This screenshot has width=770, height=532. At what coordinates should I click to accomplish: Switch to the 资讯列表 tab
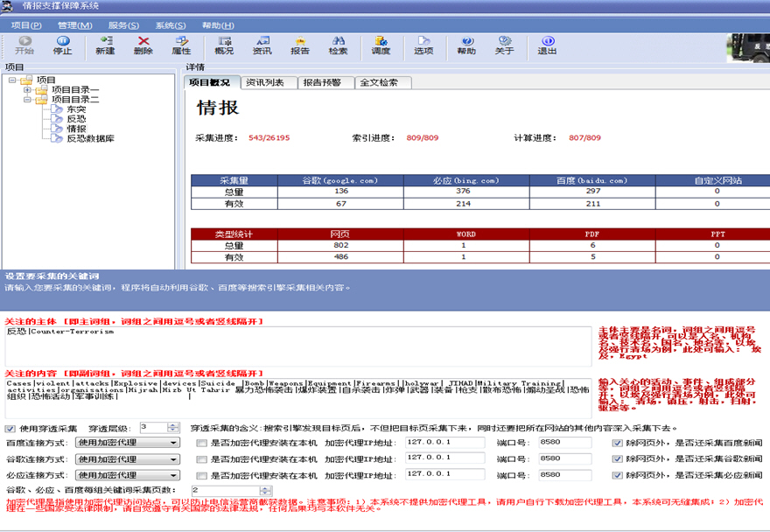coord(269,82)
